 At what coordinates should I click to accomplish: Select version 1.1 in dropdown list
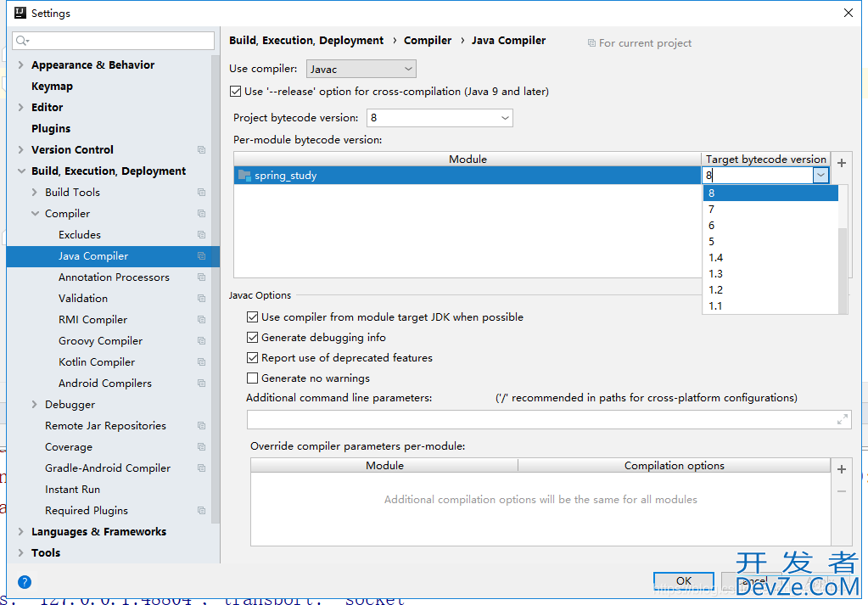[x=770, y=306]
